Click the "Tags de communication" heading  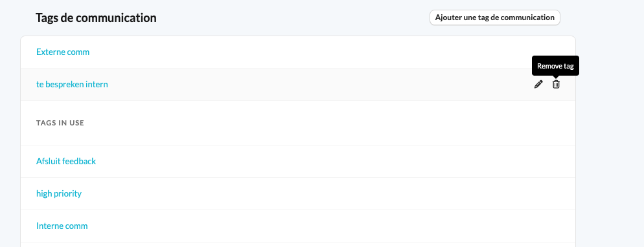tap(96, 18)
